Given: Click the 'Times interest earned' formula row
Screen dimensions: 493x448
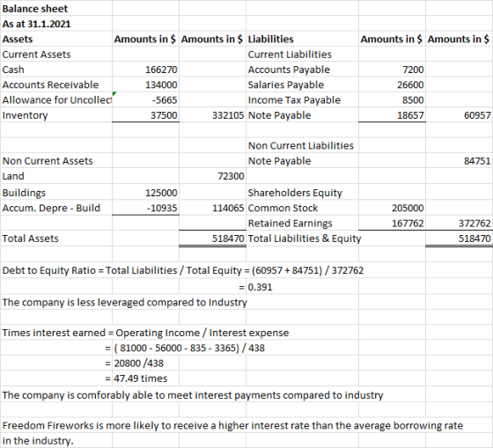Looking at the screenshot, I should click(x=145, y=333).
